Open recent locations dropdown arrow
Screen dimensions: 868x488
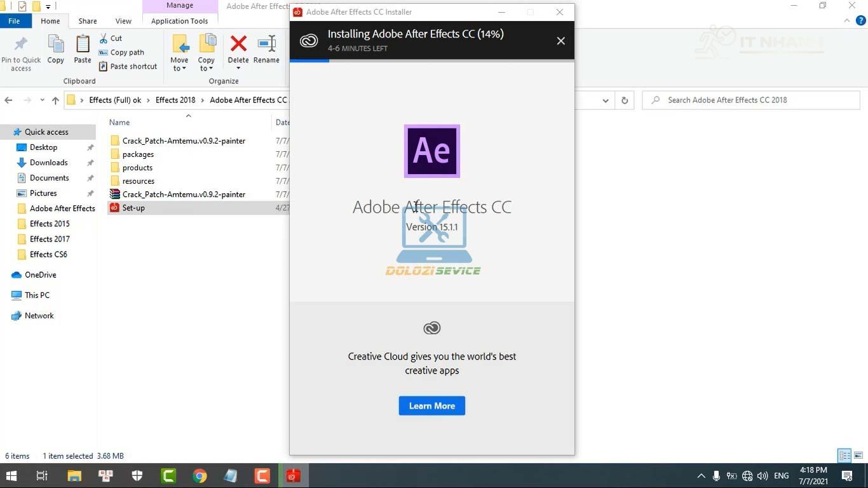click(x=42, y=100)
